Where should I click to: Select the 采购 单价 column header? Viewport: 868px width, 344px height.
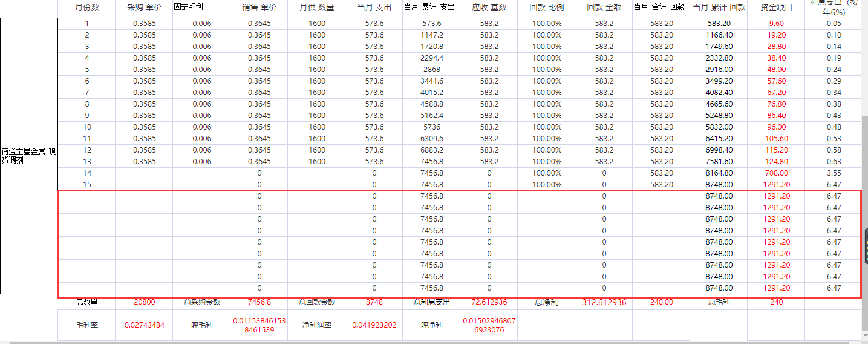pos(144,8)
